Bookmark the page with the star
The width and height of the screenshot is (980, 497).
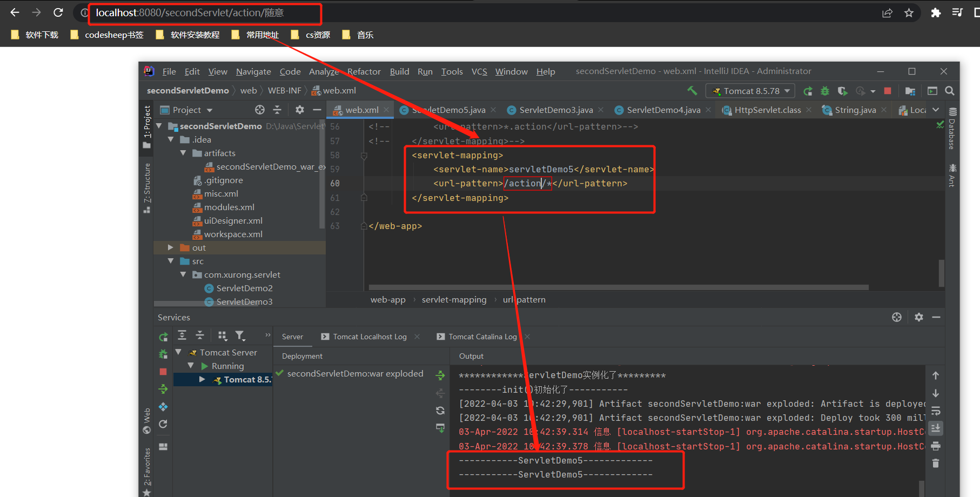909,13
